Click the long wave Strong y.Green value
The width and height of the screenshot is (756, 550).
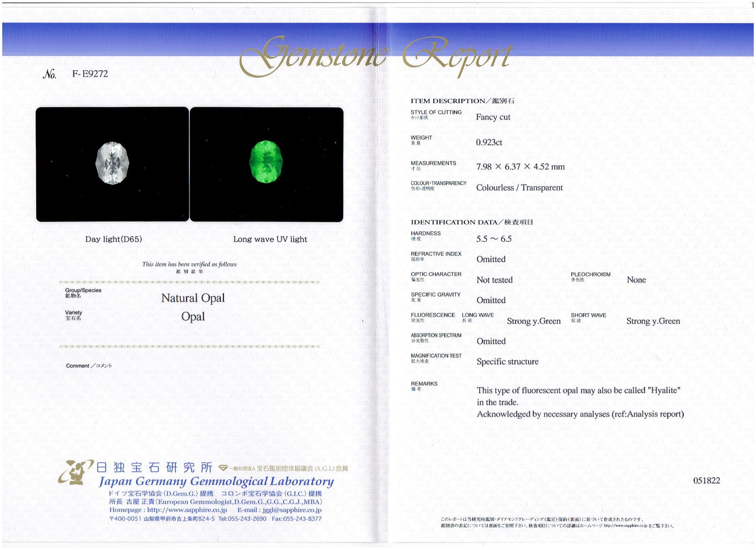click(x=533, y=321)
